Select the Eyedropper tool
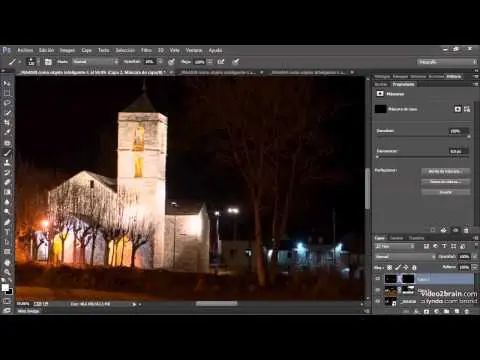The width and height of the screenshot is (480, 360). pos(7,132)
